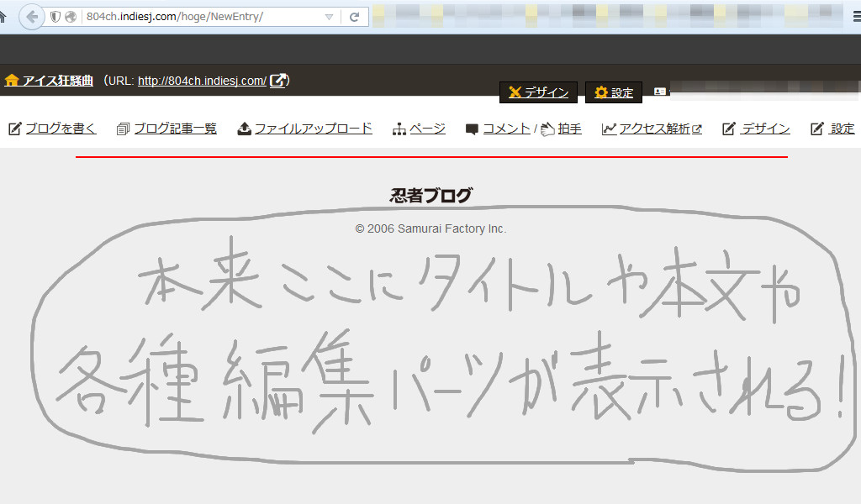Open ファイルアップロード menu link
The width and height of the screenshot is (861, 504).
click(x=313, y=129)
